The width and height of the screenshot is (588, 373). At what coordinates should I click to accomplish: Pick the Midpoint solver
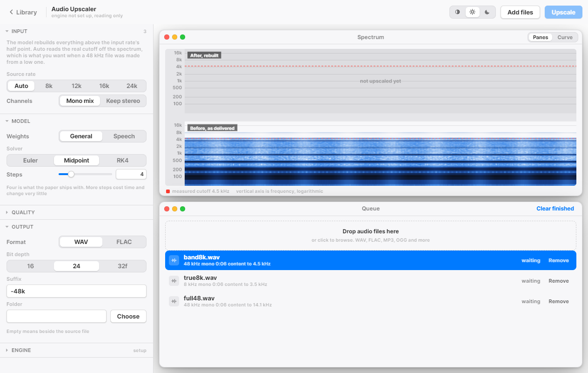click(x=77, y=161)
